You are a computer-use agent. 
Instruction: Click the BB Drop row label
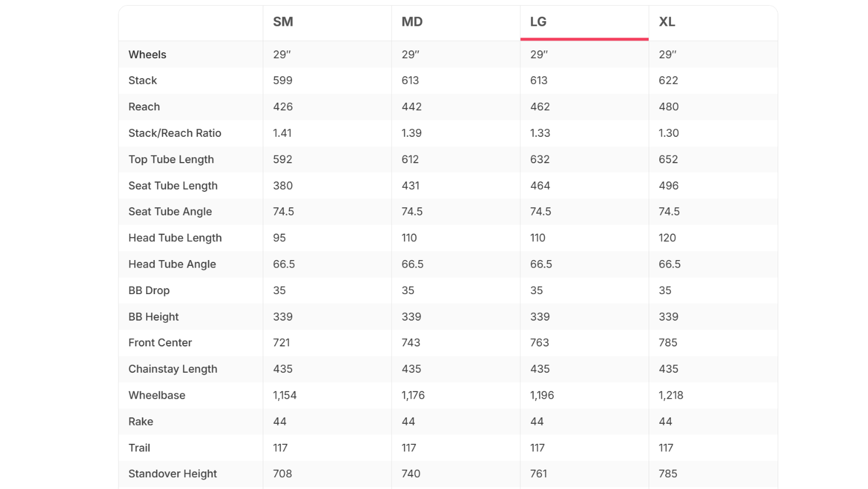[149, 291]
